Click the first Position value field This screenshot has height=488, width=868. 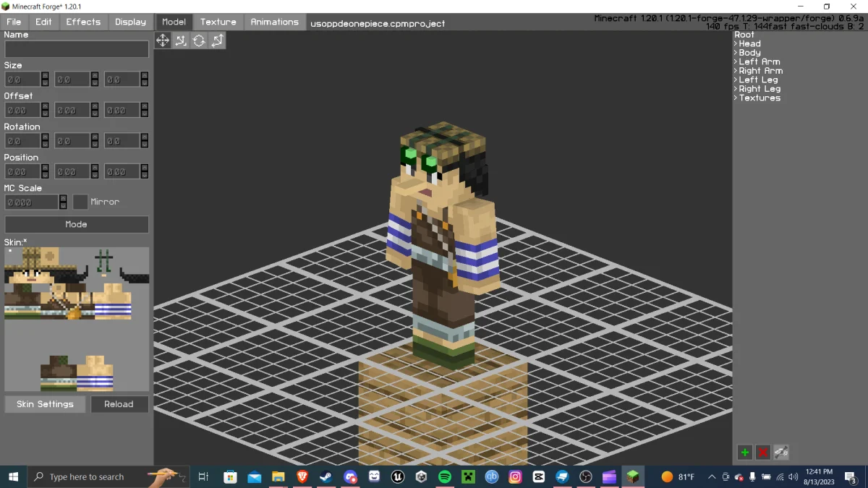point(22,171)
